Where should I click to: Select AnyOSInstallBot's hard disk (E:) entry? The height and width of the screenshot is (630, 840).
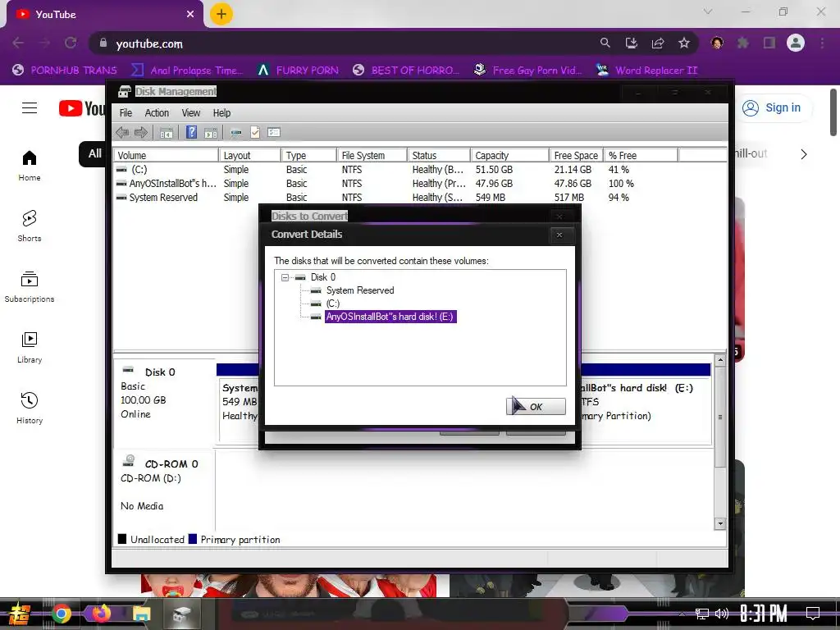coord(390,317)
